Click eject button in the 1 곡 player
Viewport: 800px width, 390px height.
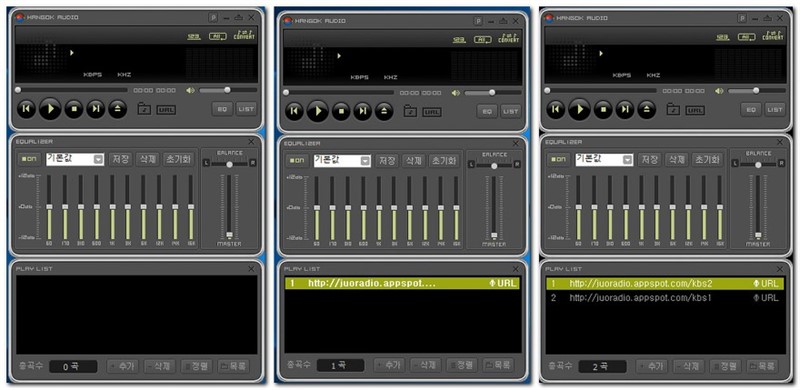coord(384,111)
